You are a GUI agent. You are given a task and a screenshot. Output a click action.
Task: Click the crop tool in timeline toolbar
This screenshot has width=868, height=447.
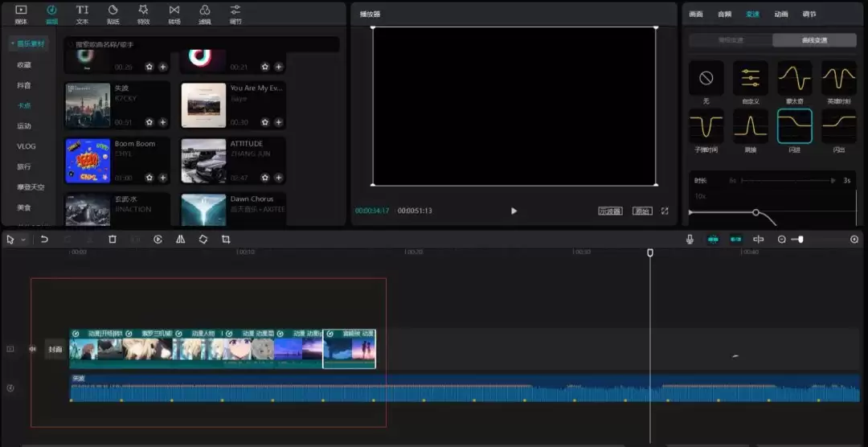tap(226, 240)
